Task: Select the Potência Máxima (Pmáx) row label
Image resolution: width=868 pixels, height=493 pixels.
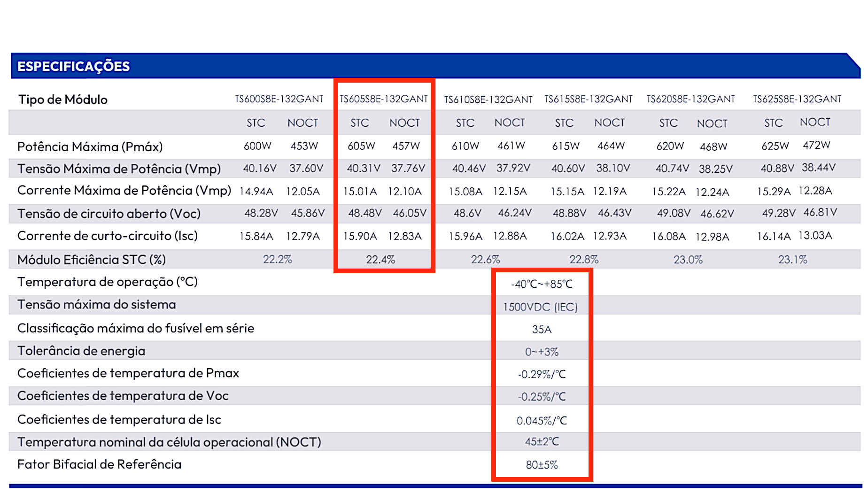Action: click(x=90, y=147)
